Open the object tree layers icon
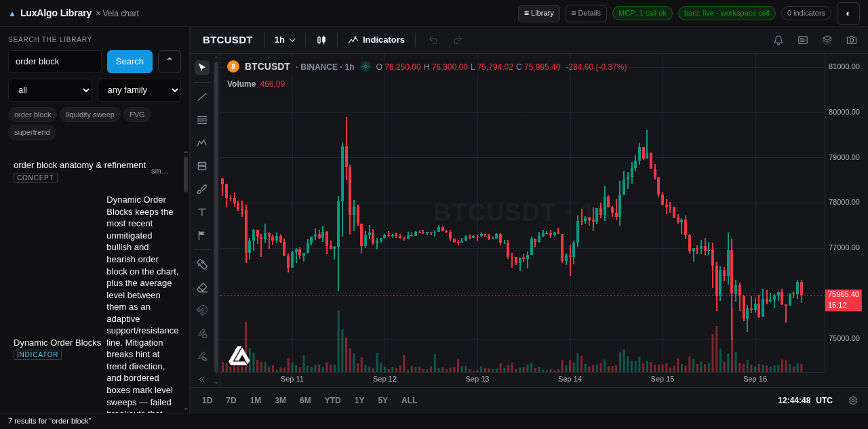Image resolution: width=868 pixels, height=429 pixels. click(x=827, y=40)
